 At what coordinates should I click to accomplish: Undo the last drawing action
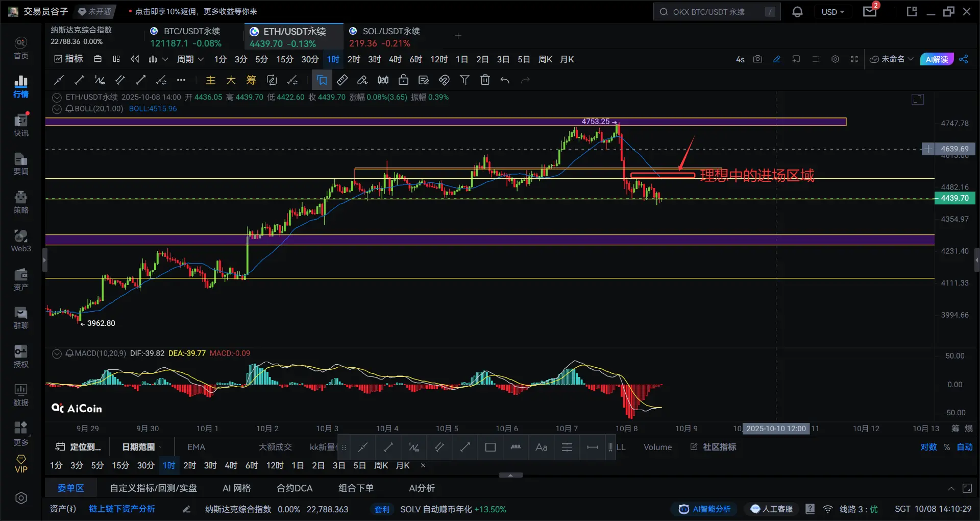505,80
